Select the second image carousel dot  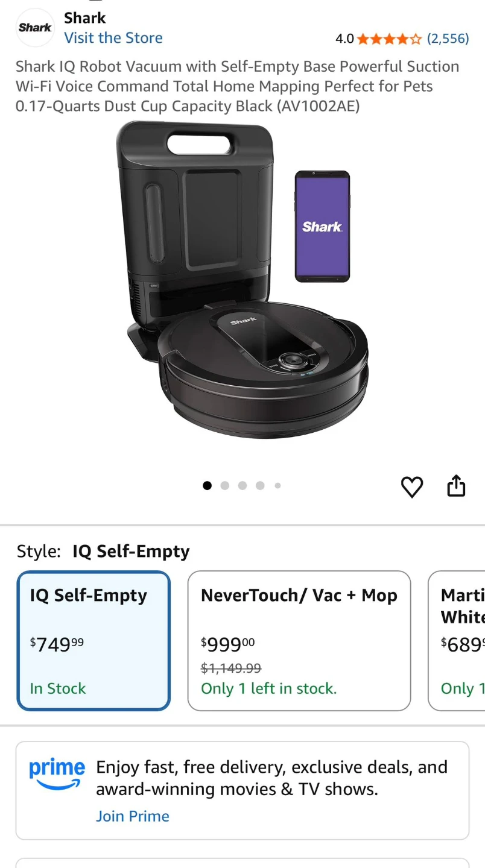(x=225, y=485)
